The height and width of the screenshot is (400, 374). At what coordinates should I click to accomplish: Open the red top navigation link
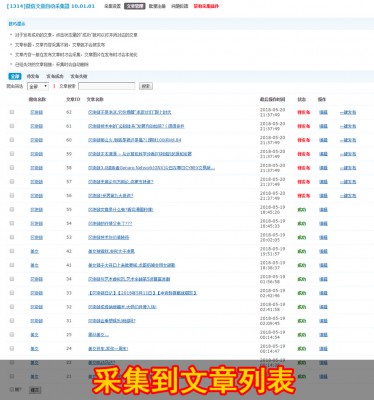[x=206, y=6]
